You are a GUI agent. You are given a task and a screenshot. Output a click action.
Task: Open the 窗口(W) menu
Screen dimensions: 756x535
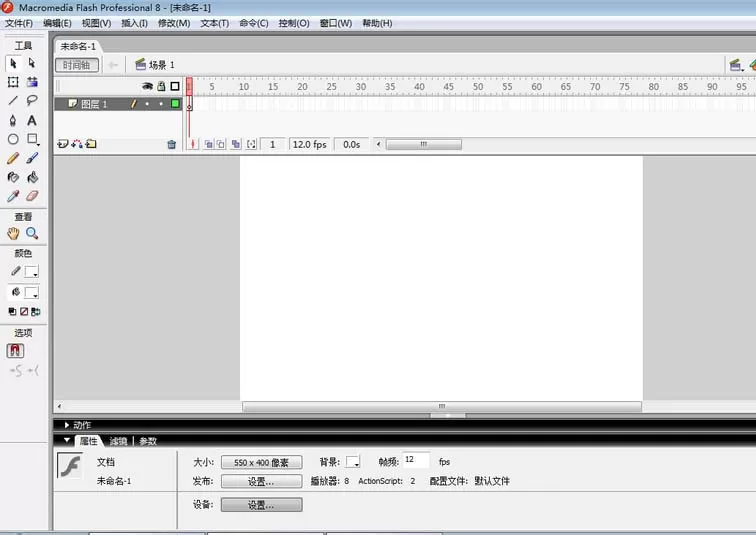click(336, 23)
